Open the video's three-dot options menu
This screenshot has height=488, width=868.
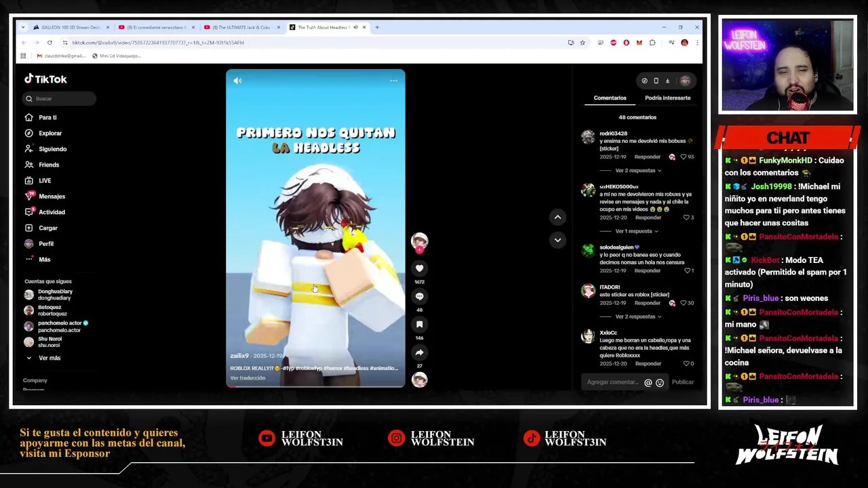pos(393,81)
